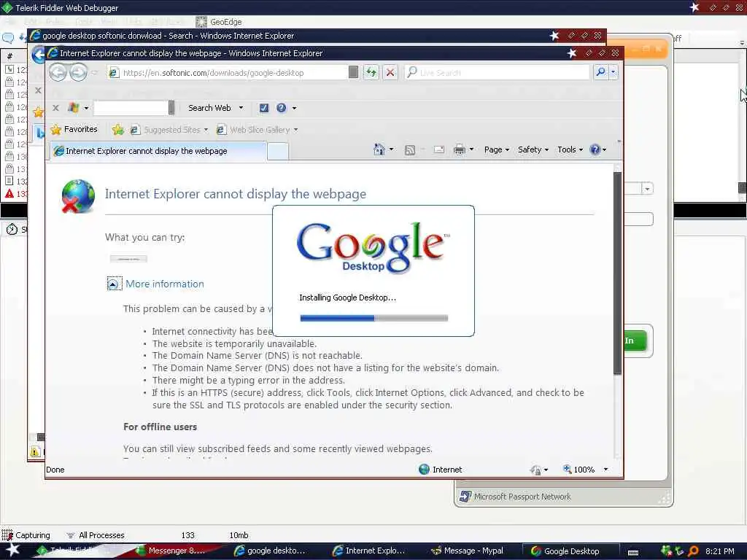Click the Print icon in command bar
Image resolution: width=747 pixels, height=560 pixels.
(460, 150)
